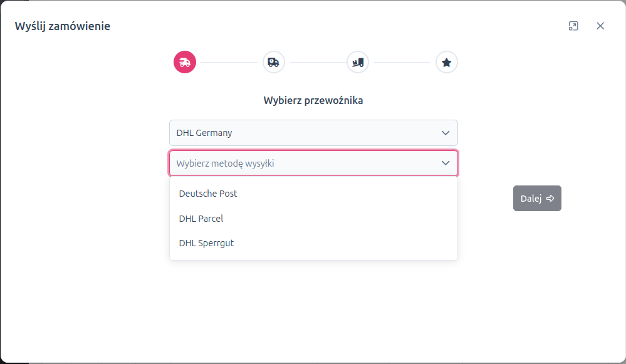This screenshot has width=626, height=364.
Task: Close the Wyślij zamówienie dialog
Action: pos(600,26)
